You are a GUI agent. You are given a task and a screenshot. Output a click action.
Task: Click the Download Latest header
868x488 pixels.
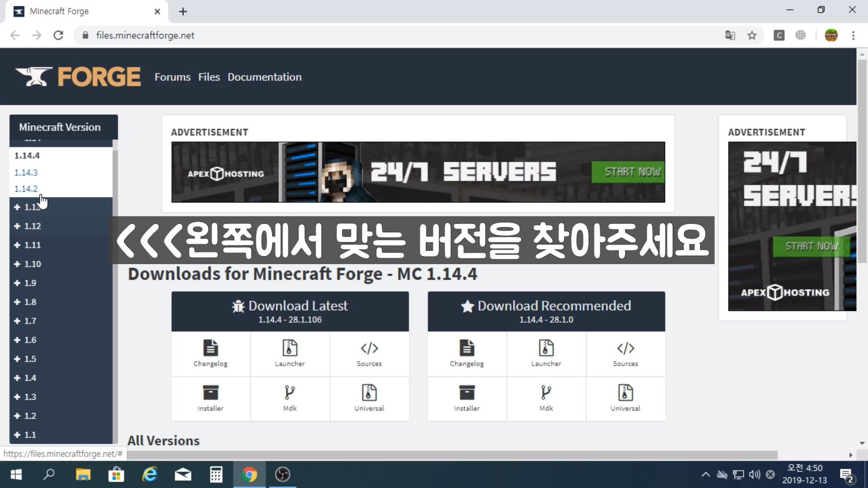(x=290, y=311)
